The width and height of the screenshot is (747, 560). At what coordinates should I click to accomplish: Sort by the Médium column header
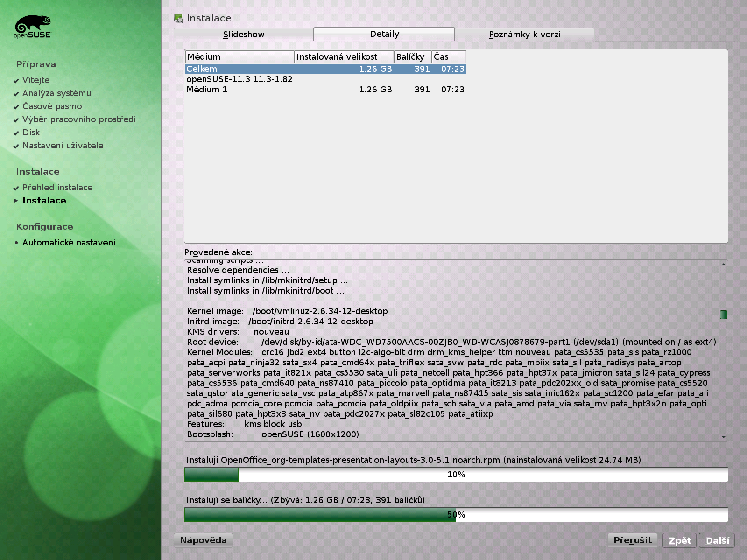[240, 57]
